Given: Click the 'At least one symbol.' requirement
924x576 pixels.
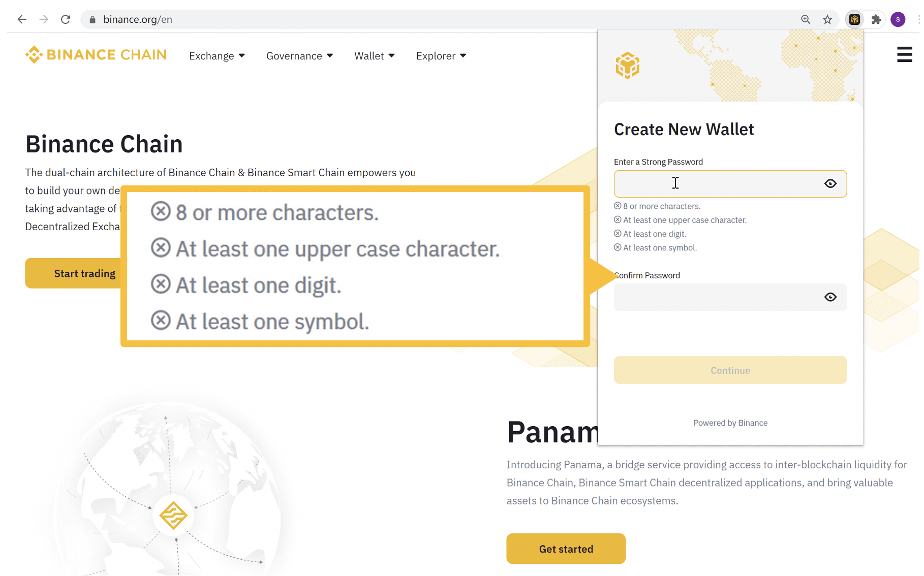Looking at the screenshot, I should tap(656, 247).
